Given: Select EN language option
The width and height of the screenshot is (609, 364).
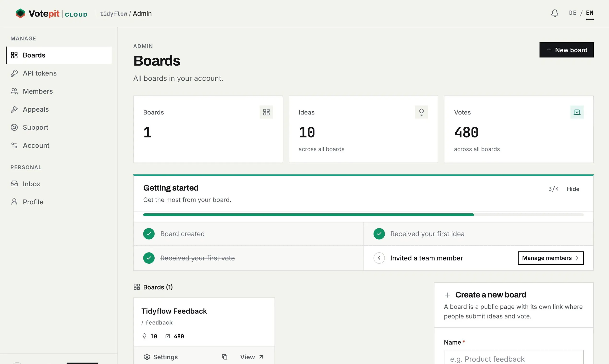Looking at the screenshot, I should tap(590, 13).
